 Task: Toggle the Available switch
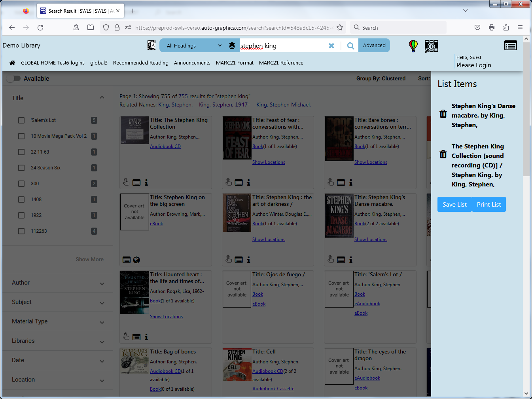[13, 78]
